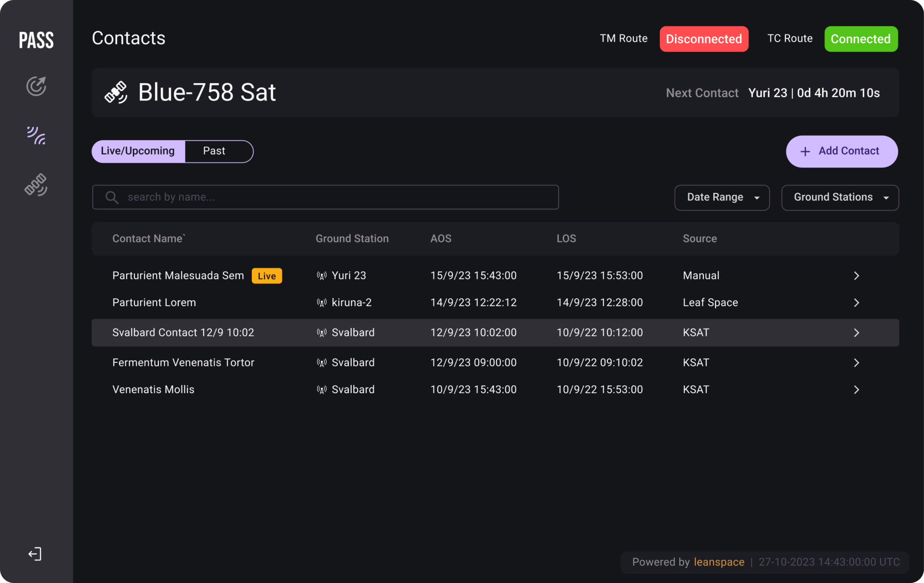Focus the search by name field
This screenshot has height=583, width=924.
325,197
